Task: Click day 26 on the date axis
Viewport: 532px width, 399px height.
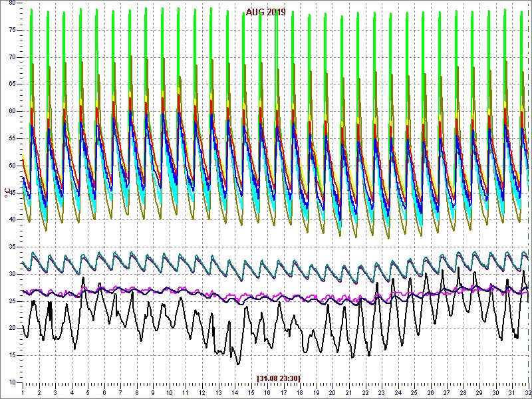Action: coord(430,392)
